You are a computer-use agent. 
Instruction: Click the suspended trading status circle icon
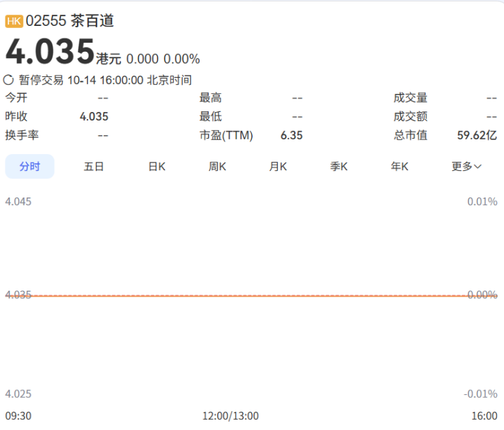click(8, 80)
